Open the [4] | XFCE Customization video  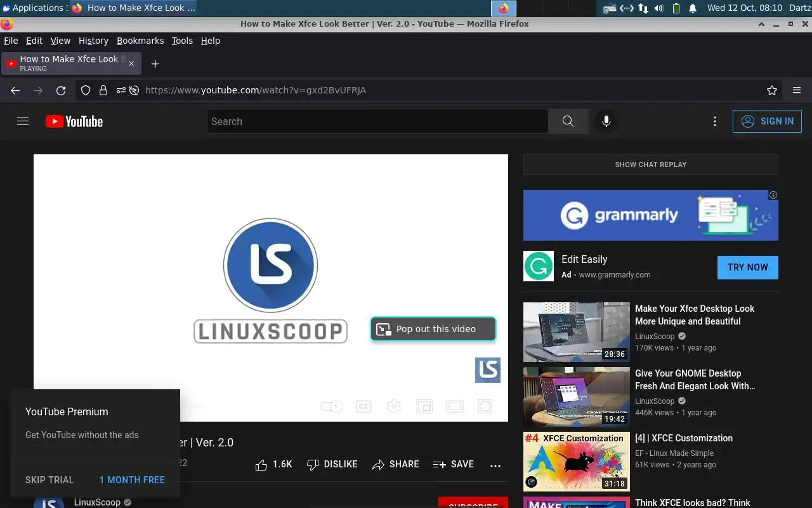[x=684, y=438]
